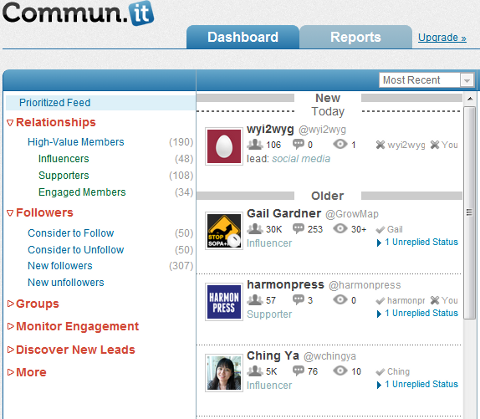Click the Monitor Engagement heading
The width and height of the screenshot is (480, 419).
pos(77,326)
